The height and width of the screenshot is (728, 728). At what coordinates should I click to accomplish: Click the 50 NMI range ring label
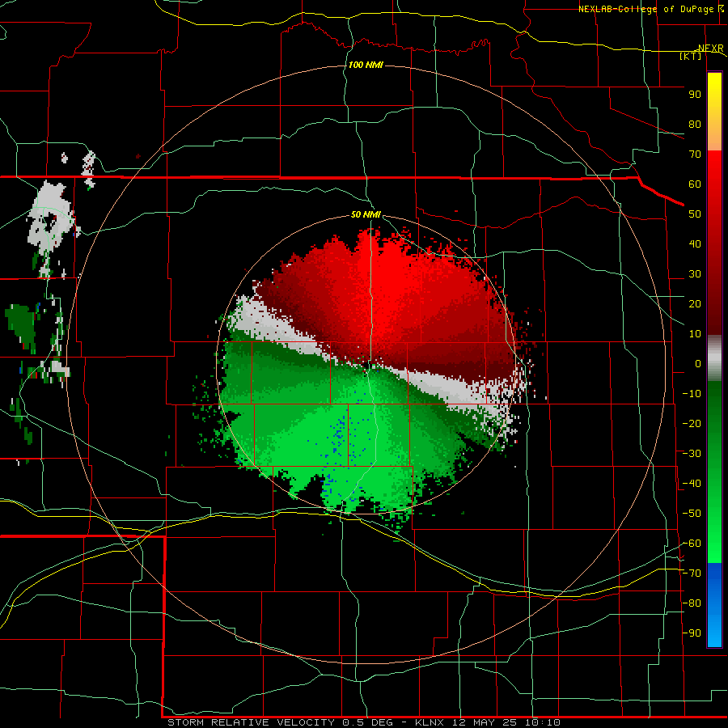[366, 214]
